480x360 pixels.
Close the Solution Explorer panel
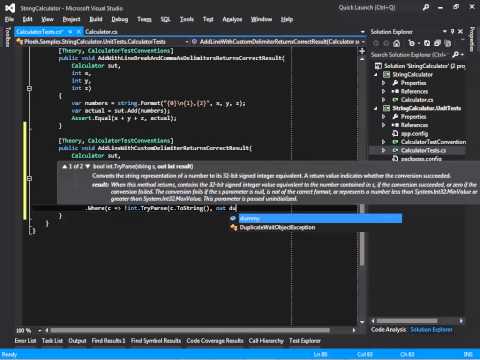(x=460, y=31)
